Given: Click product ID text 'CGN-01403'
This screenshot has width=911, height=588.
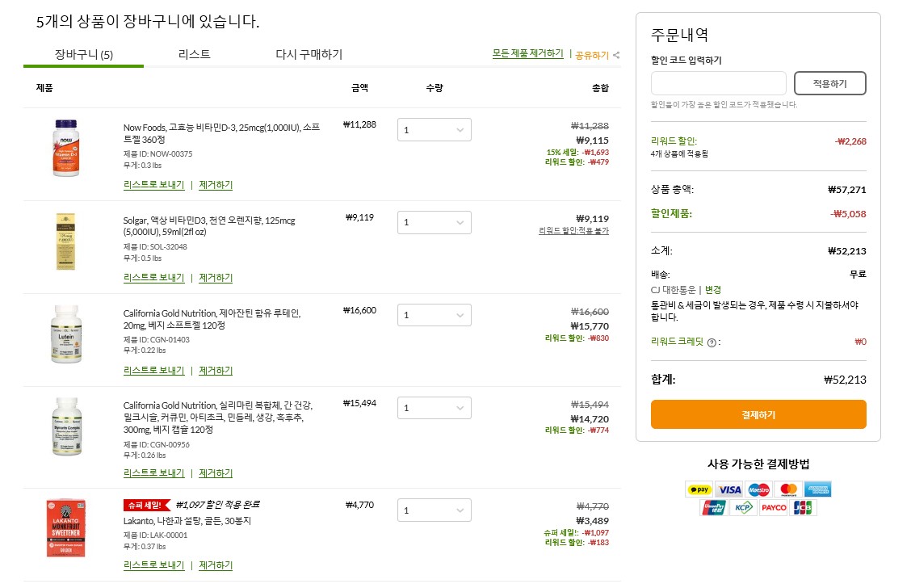Looking at the screenshot, I should click(170, 340).
